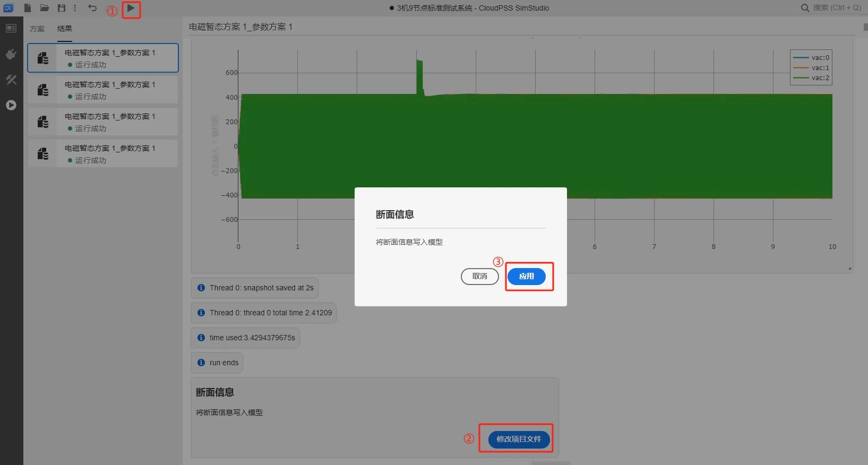Create a new file with the page icon

click(28, 8)
